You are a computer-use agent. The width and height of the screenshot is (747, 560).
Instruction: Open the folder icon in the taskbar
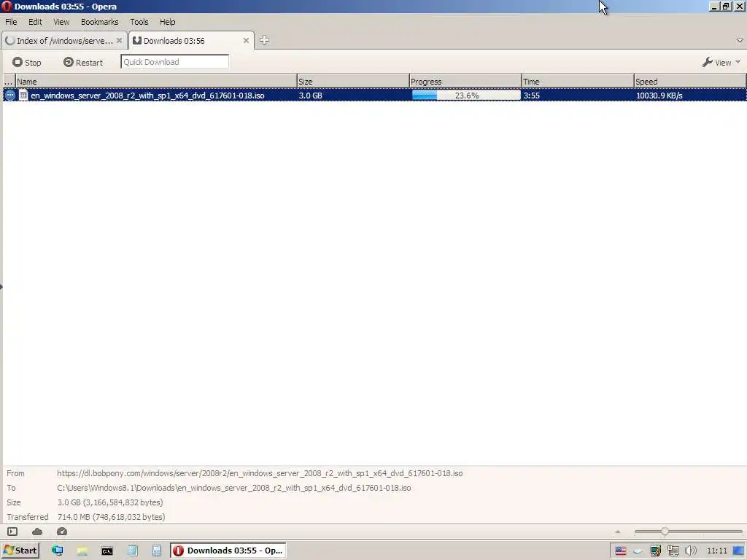[82, 551]
